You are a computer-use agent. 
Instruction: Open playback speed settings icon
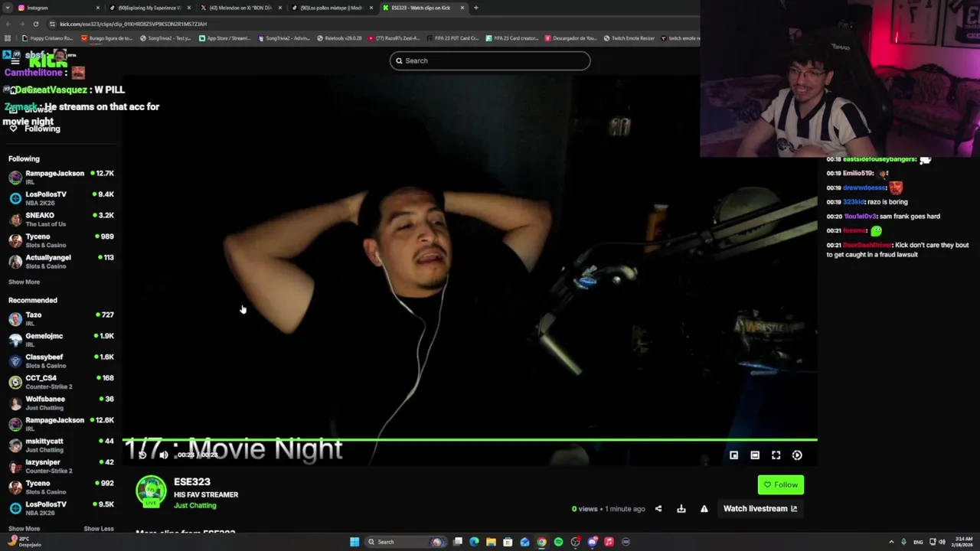click(x=797, y=455)
